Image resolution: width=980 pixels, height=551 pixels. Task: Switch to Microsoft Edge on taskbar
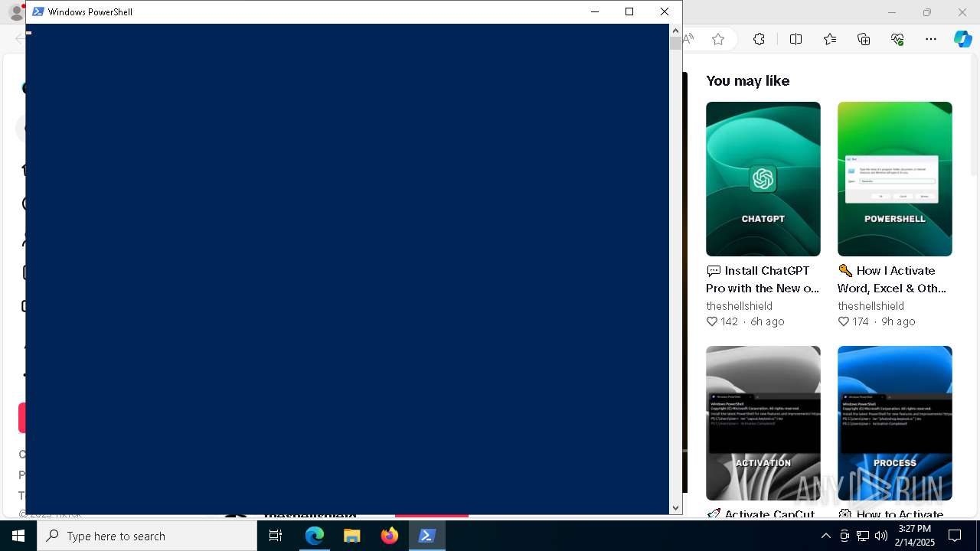coord(315,536)
